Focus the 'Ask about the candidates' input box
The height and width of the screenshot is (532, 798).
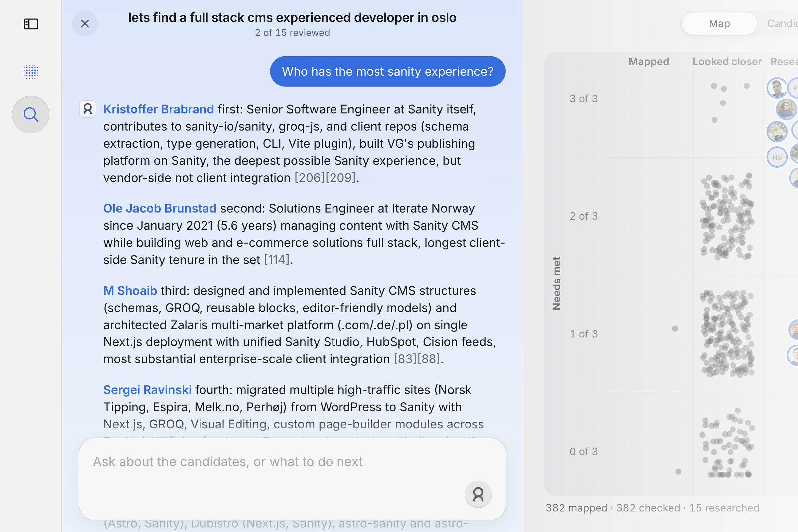pyautogui.click(x=293, y=479)
